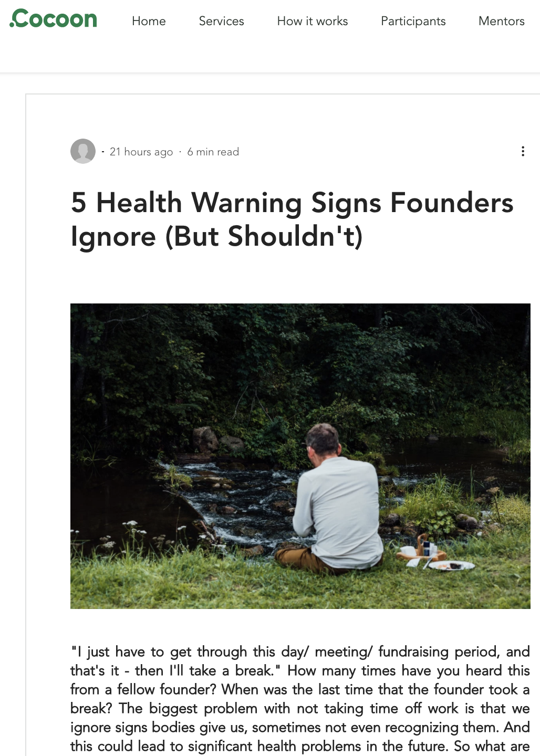The width and height of the screenshot is (540, 756).
Task: Click the '21 hours ago' timestamp
Action: [x=141, y=152]
